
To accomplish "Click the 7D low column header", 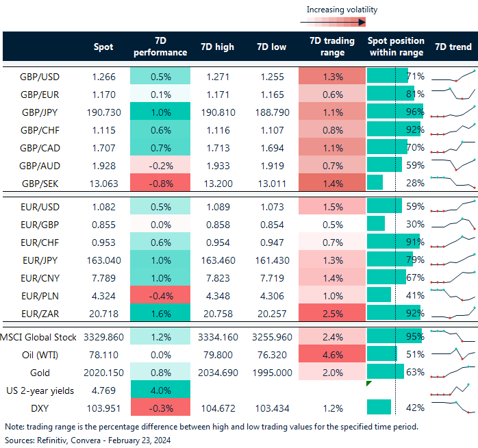I will [272, 47].
